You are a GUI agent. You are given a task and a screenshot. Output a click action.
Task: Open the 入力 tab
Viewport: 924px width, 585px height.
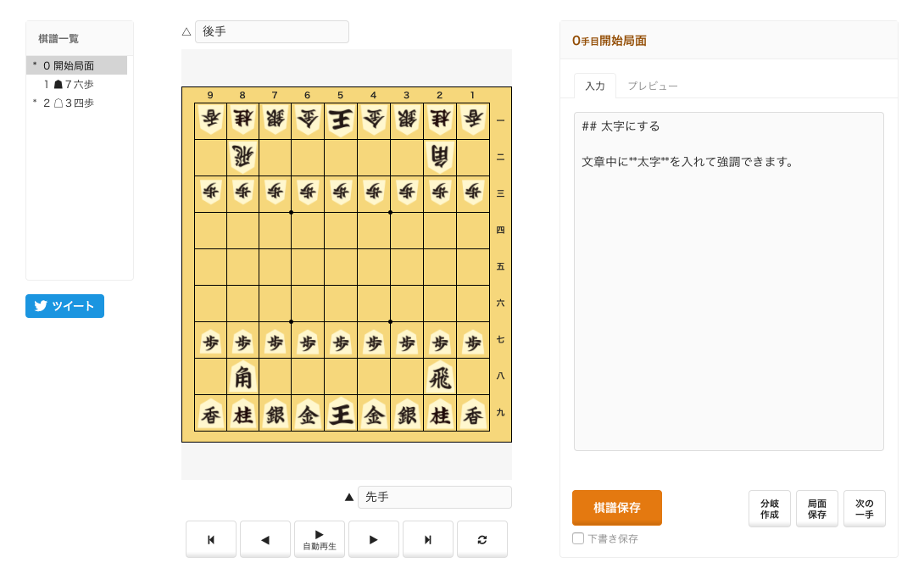click(x=595, y=86)
